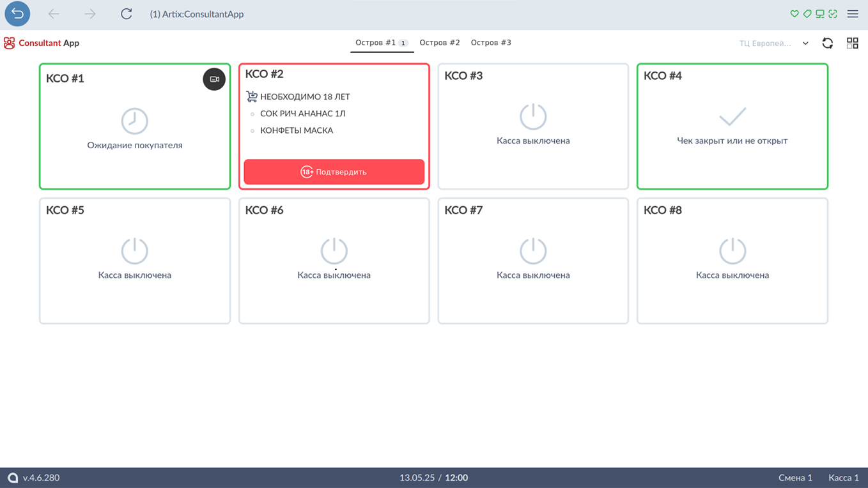Screen dimensions: 868x488
Task: Expand the ТЦ Европей… store dropdown
Action: point(765,43)
